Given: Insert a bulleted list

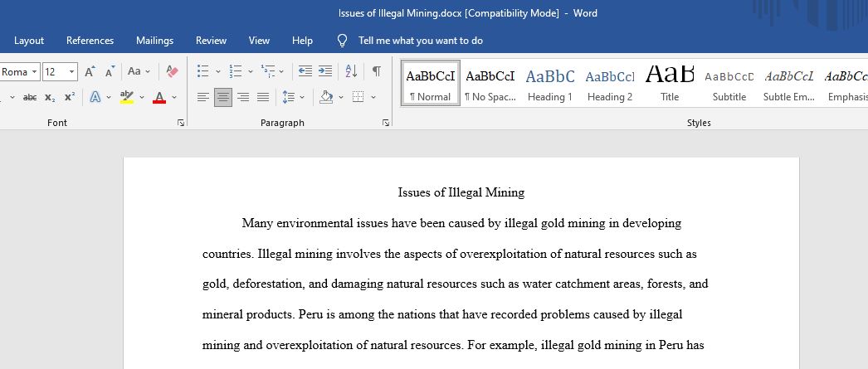Looking at the screenshot, I should coord(203,70).
